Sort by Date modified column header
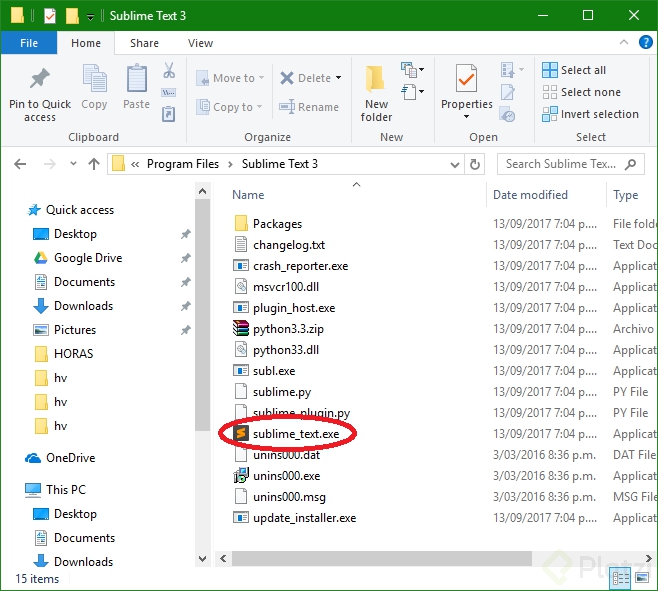 coord(530,195)
